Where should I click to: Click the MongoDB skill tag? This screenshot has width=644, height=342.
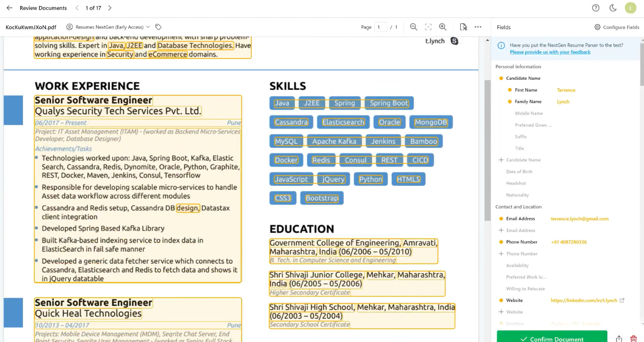(431, 122)
